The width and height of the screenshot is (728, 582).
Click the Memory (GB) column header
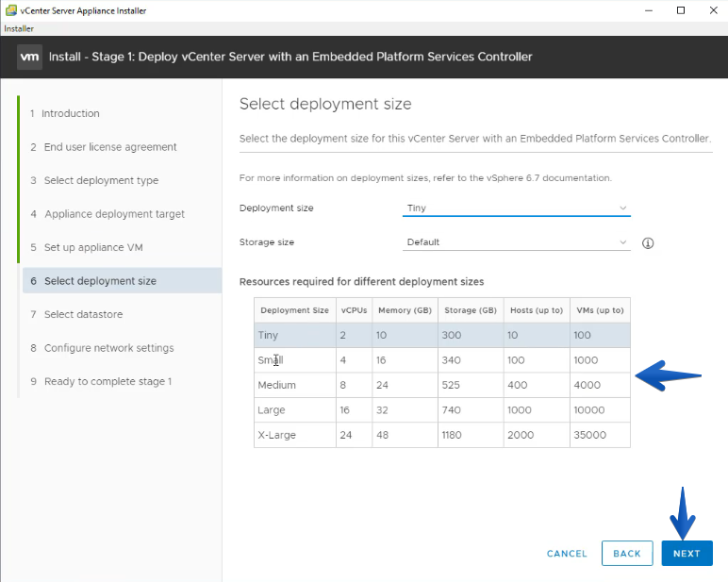point(405,310)
